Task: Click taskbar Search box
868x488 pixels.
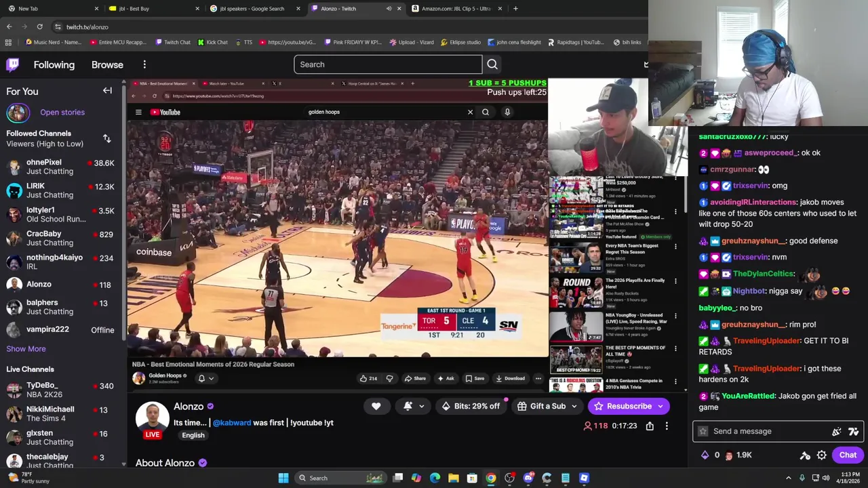Action: pos(341,478)
